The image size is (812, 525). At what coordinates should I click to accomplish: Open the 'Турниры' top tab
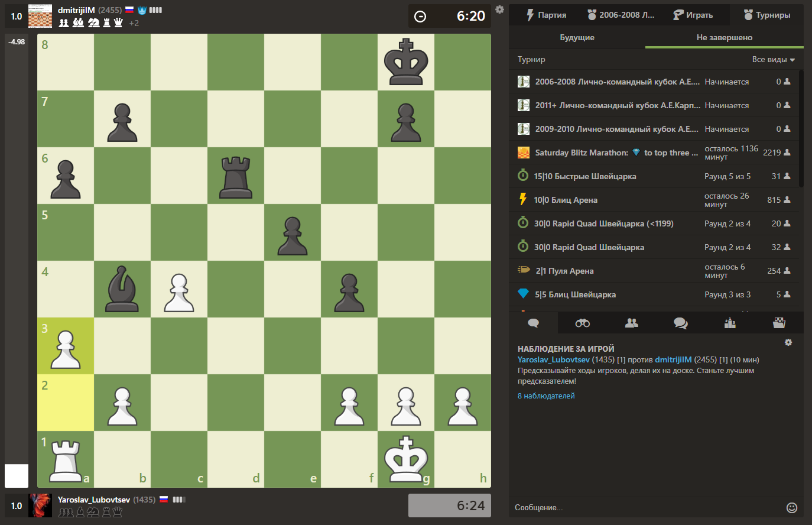click(x=766, y=15)
